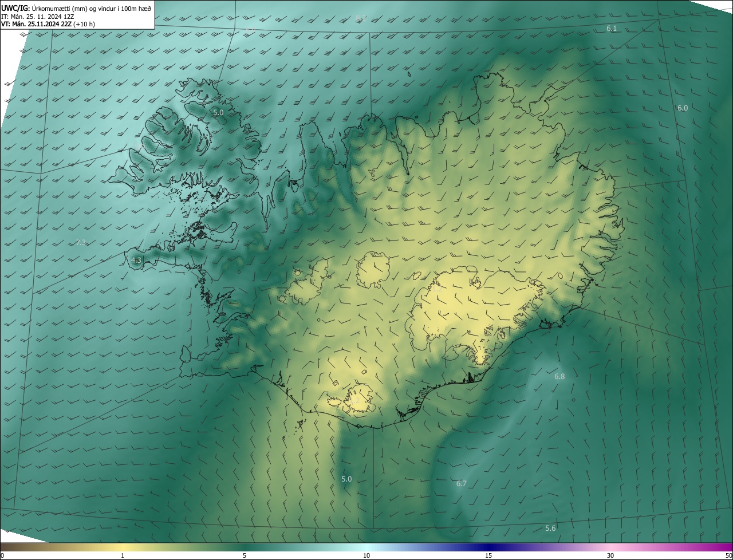Click the 5.0 label in the sea south of Iceland
This screenshot has height=560, width=733.
(x=346, y=479)
